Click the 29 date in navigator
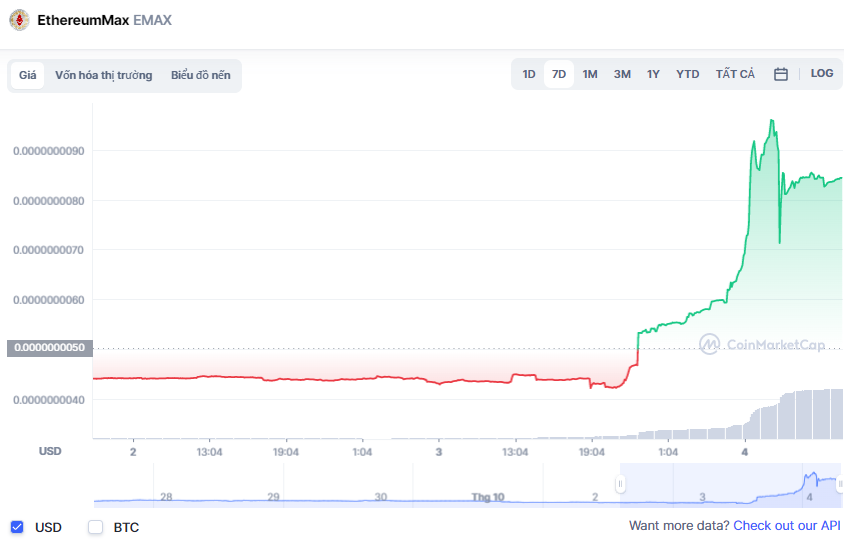Image resolution: width=844 pixels, height=546 pixels. (x=273, y=496)
